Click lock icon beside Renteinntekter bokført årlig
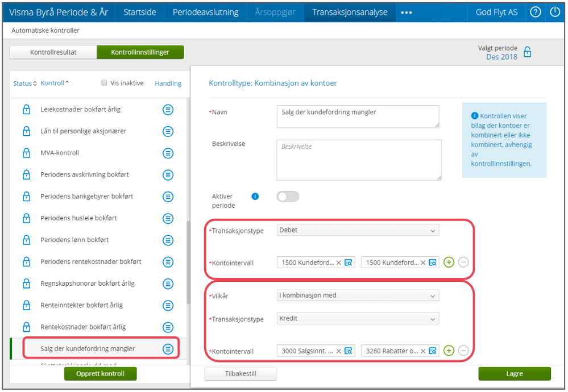This screenshot has height=392, width=568. (27, 305)
